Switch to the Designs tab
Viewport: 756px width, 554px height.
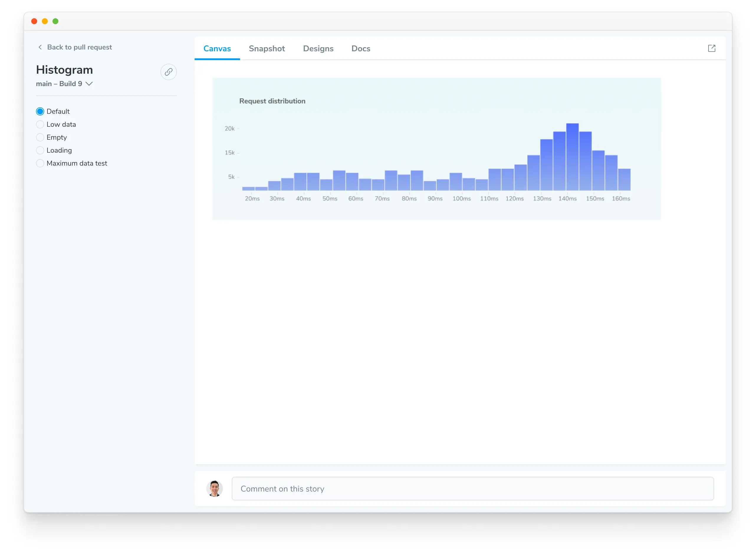[318, 49]
